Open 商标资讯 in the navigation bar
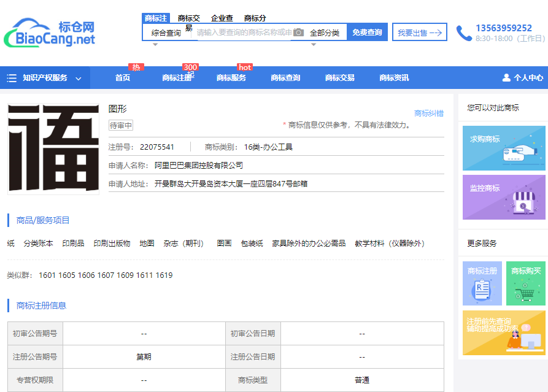The width and height of the screenshot is (548, 392). coord(394,77)
